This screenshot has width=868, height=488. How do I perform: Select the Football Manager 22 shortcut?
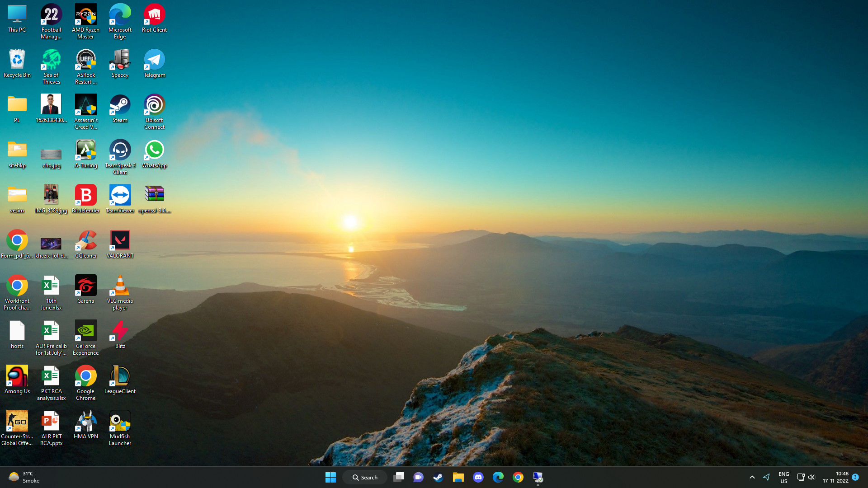tap(51, 22)
